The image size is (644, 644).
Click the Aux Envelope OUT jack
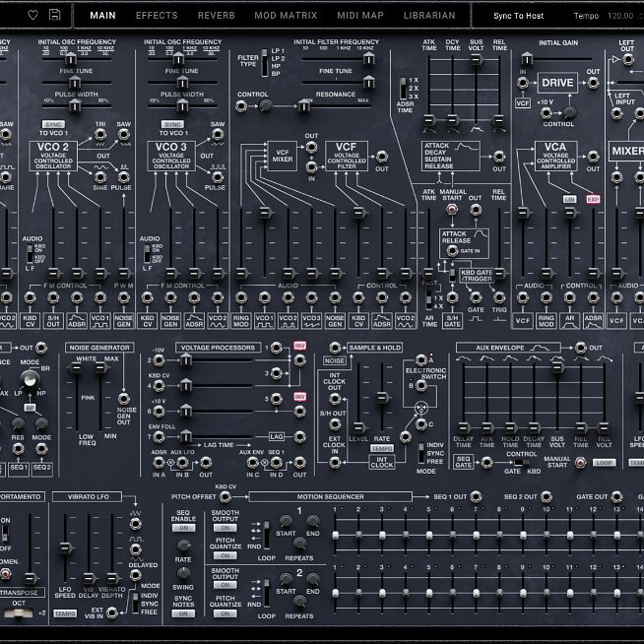pyautogui.click(x=580, y=348)
